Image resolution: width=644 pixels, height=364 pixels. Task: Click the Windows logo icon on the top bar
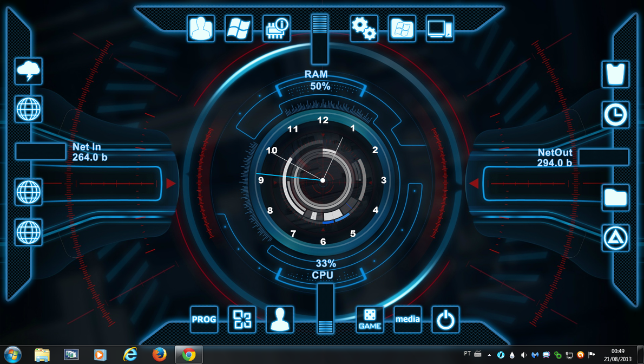coord(239,28)
